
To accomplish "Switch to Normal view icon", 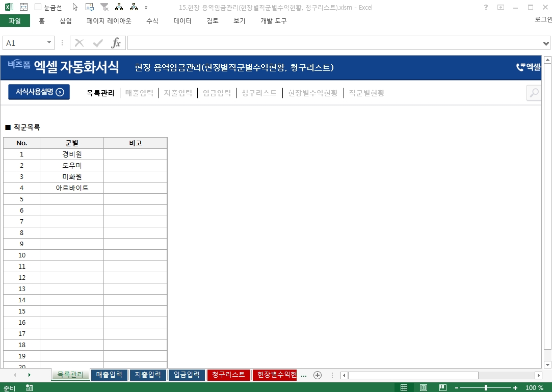I will [x=404, y=388].
